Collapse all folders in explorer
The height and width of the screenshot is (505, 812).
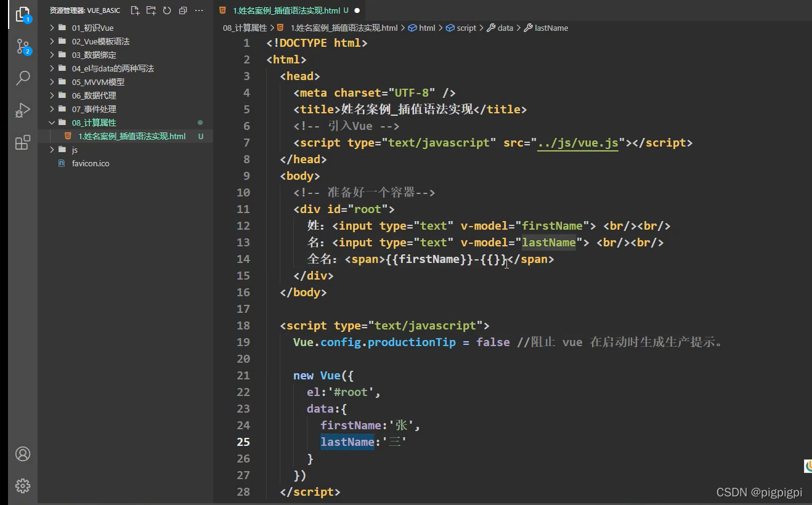click(183, 10)
